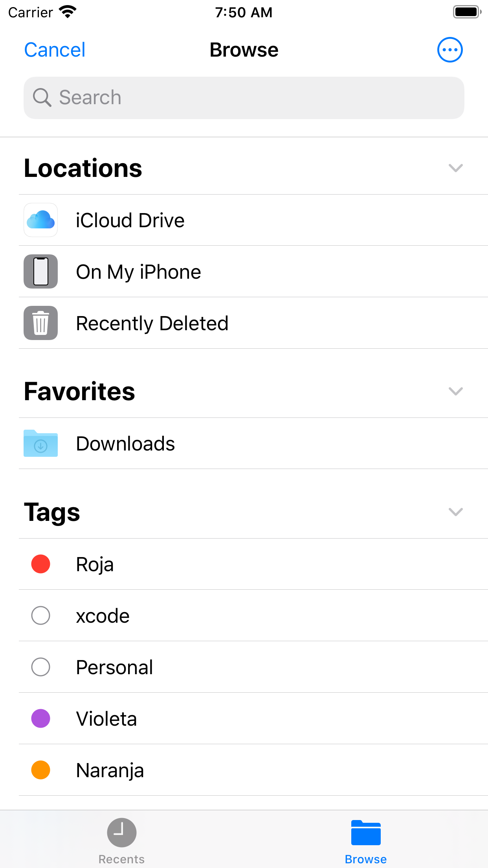Image resolution: width=488 pixels, height=868 pixels.
Task: Tap the iCloud Drive cloud icon
Action: coord(40,220)
